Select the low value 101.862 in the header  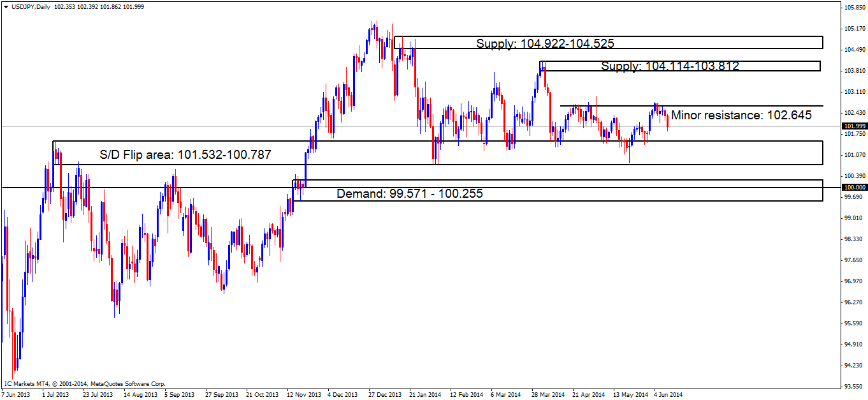[111, 6]
